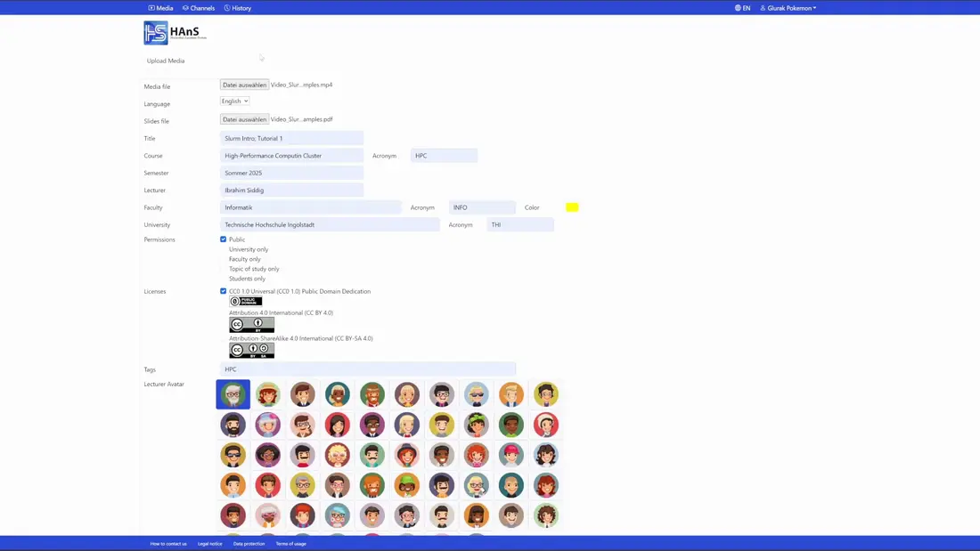Select the gray-haired bearded avatar with glasses

click(233, 394)
